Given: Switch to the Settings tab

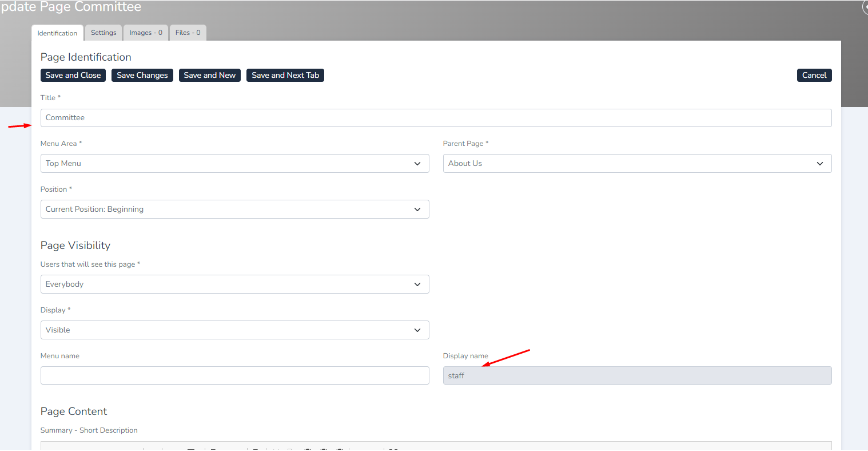Looking at the screenshot, I should (x=103, y=33).
